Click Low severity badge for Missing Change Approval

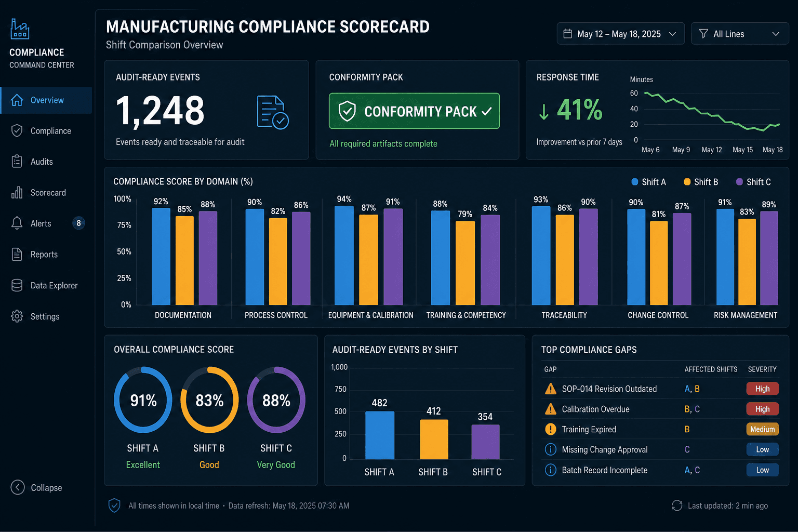click(762, 449)
